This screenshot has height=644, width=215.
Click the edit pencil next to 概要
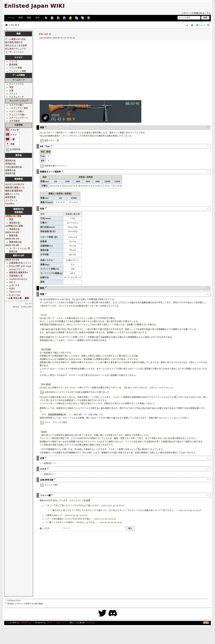tap(46, 127)
